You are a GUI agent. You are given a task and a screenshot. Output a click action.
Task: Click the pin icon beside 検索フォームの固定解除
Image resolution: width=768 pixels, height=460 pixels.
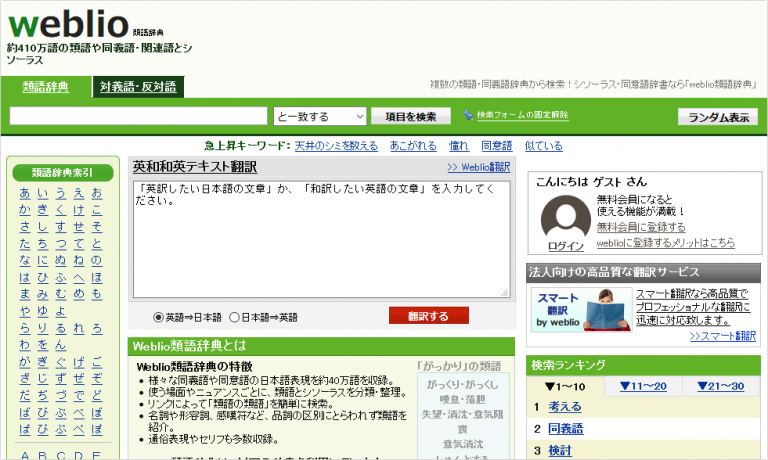click(468, 115)
